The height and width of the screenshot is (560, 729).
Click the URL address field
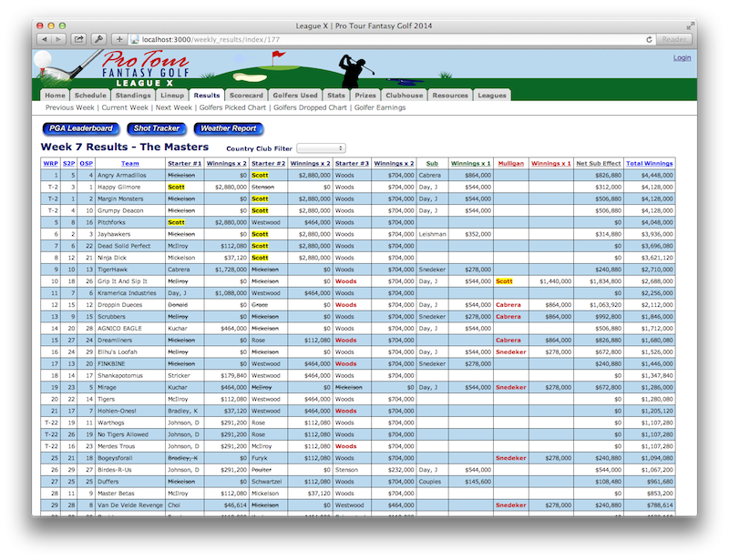(x=383, y=40)
